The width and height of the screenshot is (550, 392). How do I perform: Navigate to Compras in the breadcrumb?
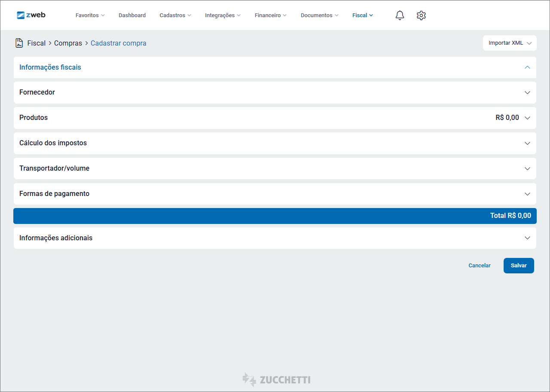pos(68,43)
